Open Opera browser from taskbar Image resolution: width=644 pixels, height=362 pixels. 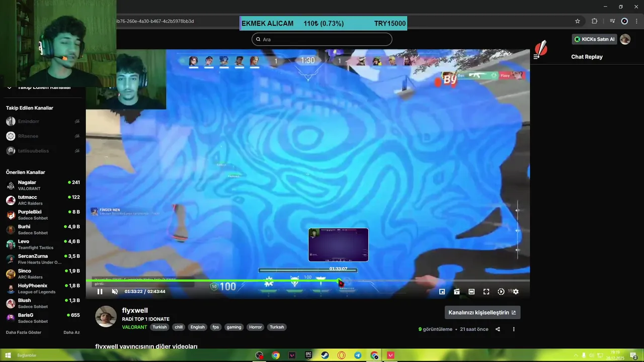click(x=342, y=355)
